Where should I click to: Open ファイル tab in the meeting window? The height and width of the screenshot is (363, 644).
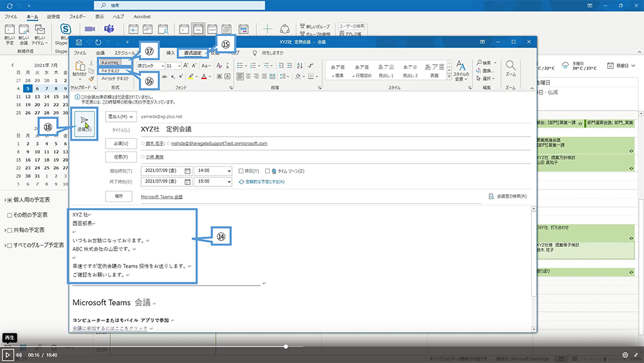pos(80,53)
